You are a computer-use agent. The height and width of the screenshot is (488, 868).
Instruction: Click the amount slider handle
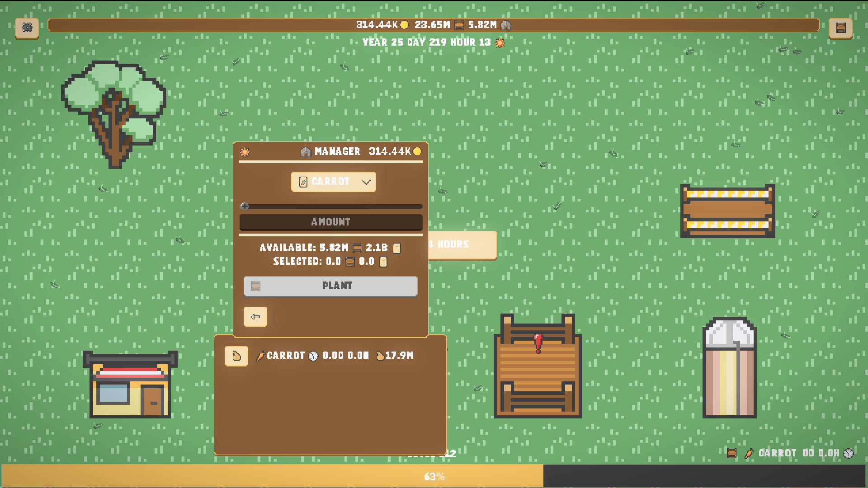pos(245,206)
